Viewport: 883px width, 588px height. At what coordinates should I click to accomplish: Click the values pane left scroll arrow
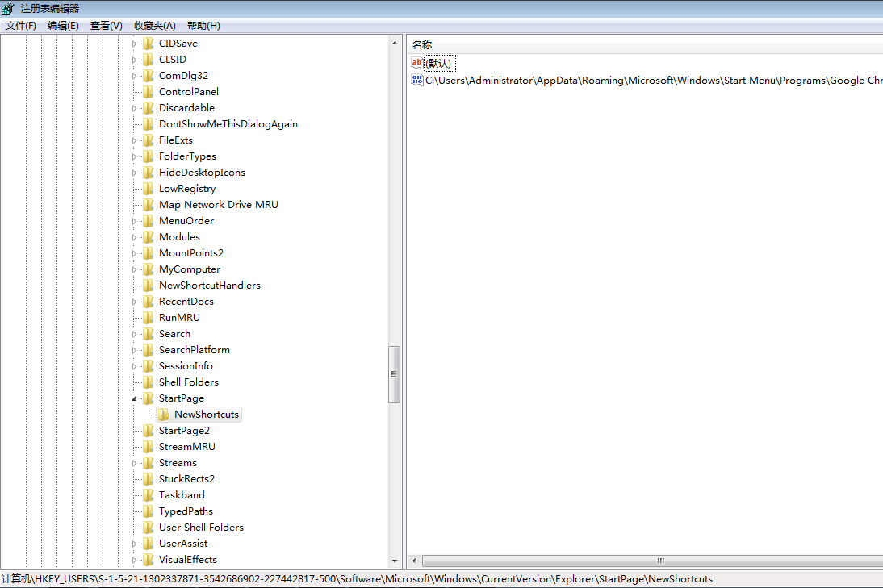[x=415, y=561]
